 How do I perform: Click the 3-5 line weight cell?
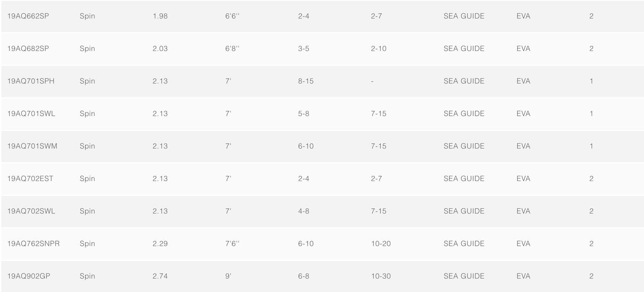pyautogui.click(x=303, y=49)
